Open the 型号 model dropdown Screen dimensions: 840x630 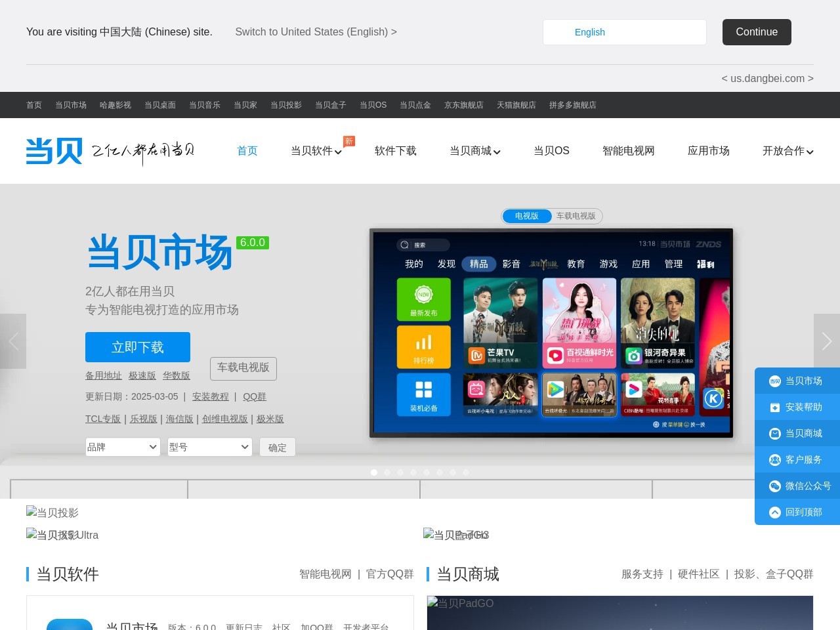[210, 447]
